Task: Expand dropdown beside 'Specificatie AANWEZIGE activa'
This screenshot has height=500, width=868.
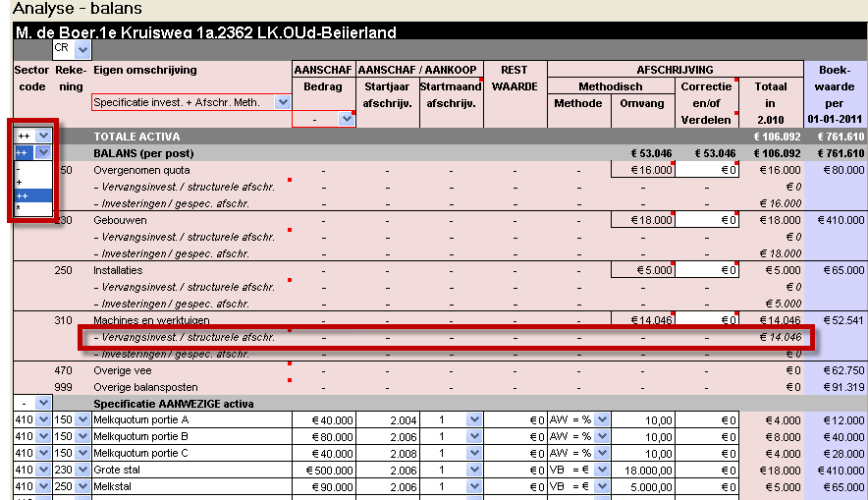Action: pyautogui.click(x=45, y=403)
